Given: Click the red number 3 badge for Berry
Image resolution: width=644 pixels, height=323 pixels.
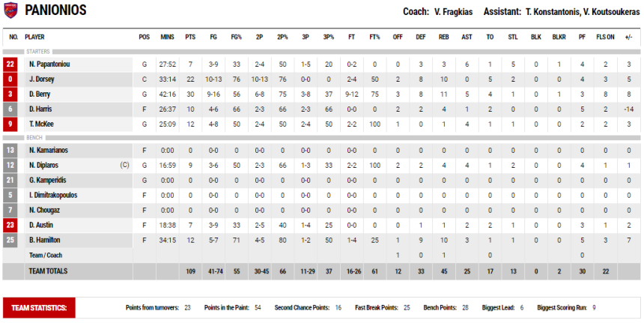Looking at the screenshot, I should (x=10, y=94).
